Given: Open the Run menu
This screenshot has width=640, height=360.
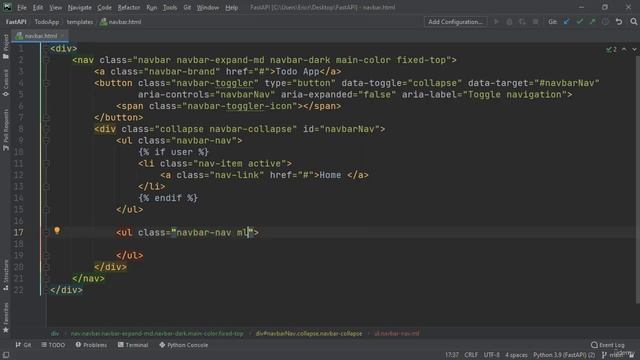Looking at the screenshot, I should [151, 7].
